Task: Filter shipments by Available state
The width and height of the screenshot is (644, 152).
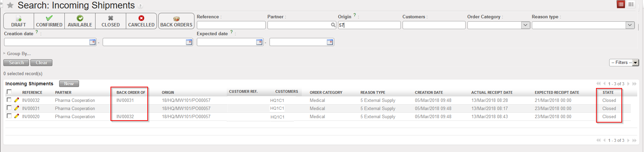Action: point(80,21)
